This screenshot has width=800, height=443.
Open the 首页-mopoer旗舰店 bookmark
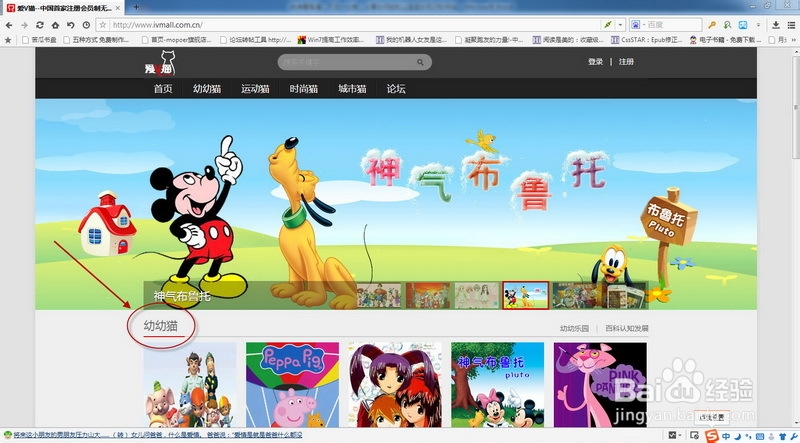click(177, 39)
